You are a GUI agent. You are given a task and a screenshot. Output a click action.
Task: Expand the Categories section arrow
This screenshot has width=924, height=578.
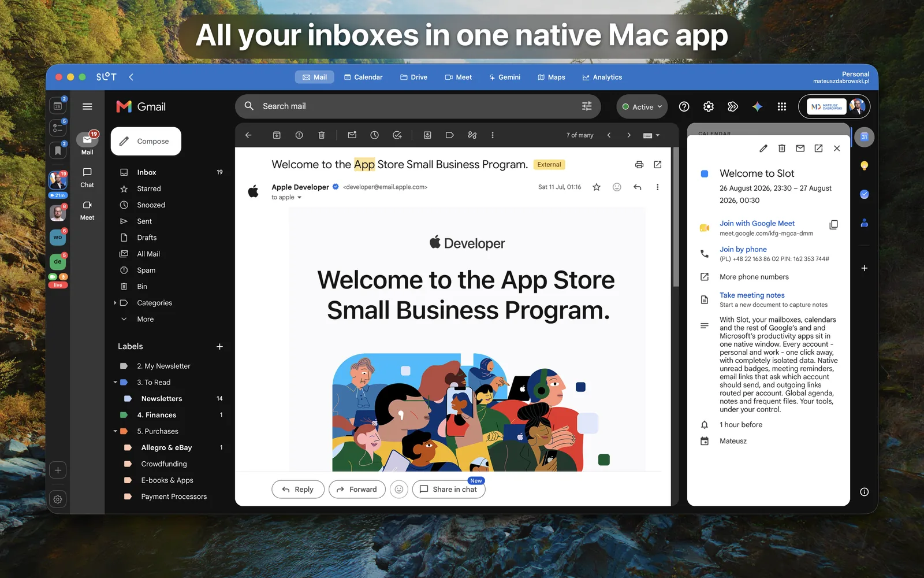point(115,303)
